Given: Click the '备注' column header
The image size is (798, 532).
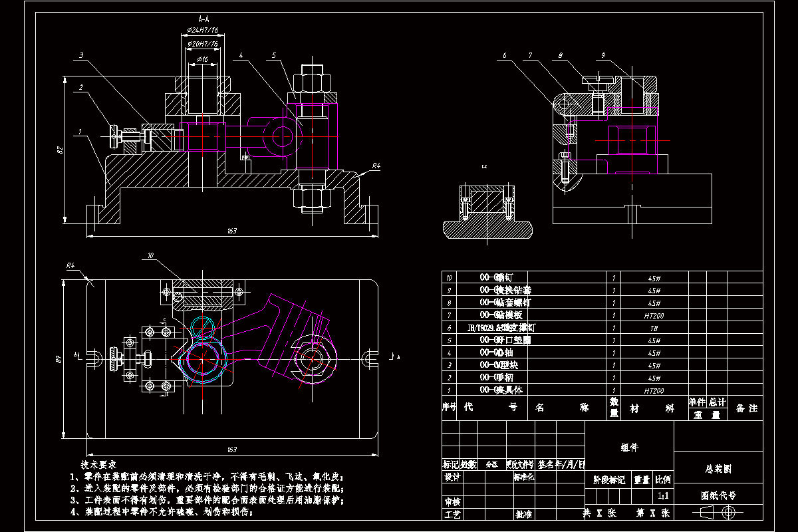Looking at the screenshot, I should point(747,408).
